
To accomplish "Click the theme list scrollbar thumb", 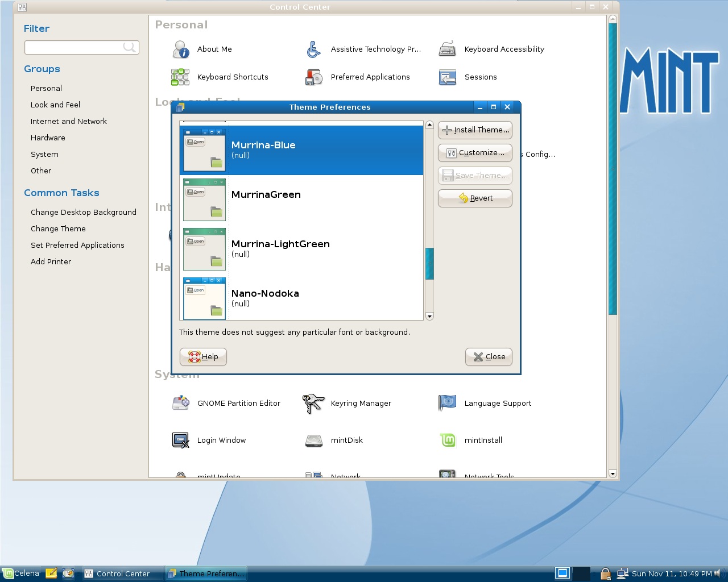I will coord(429,264).
